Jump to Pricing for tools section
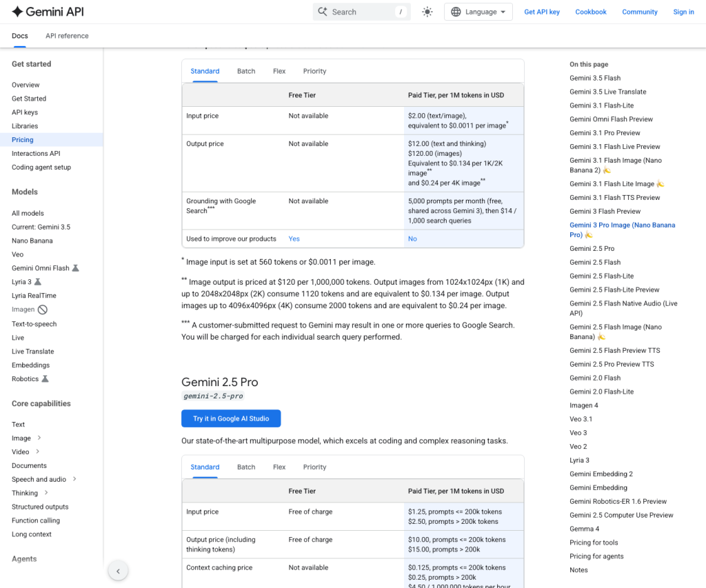This screenshot has height=588, width=706. coord(594,543)
